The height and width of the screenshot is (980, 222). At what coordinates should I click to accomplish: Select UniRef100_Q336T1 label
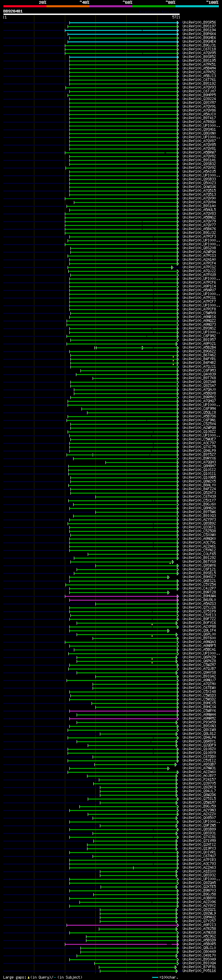point(199,527)
